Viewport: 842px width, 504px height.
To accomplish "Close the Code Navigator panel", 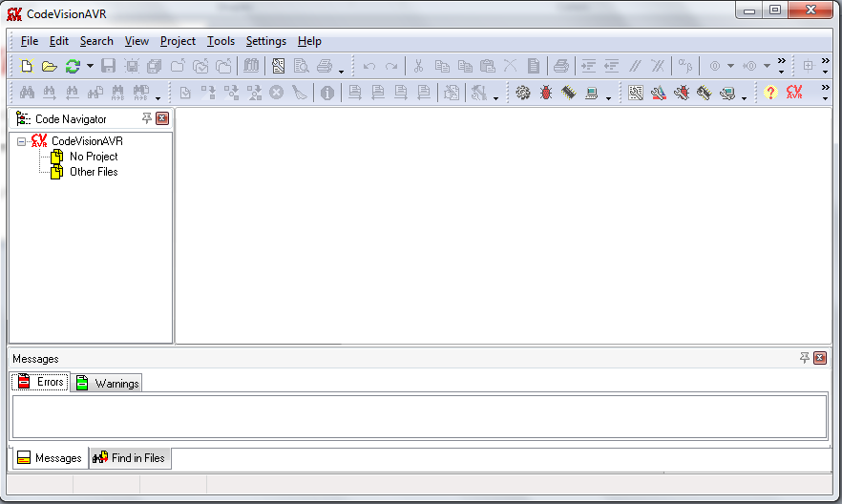I will click(162, 118).
